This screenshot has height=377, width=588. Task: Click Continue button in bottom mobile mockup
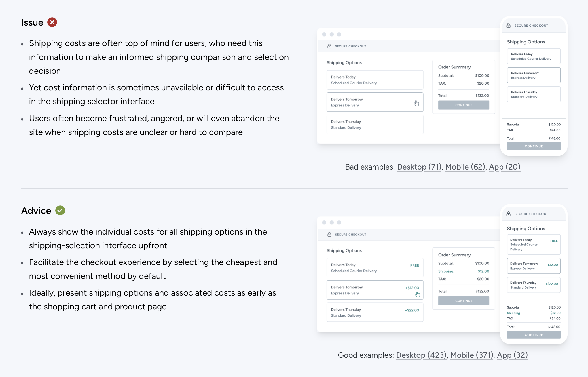[x=534, y=335]
